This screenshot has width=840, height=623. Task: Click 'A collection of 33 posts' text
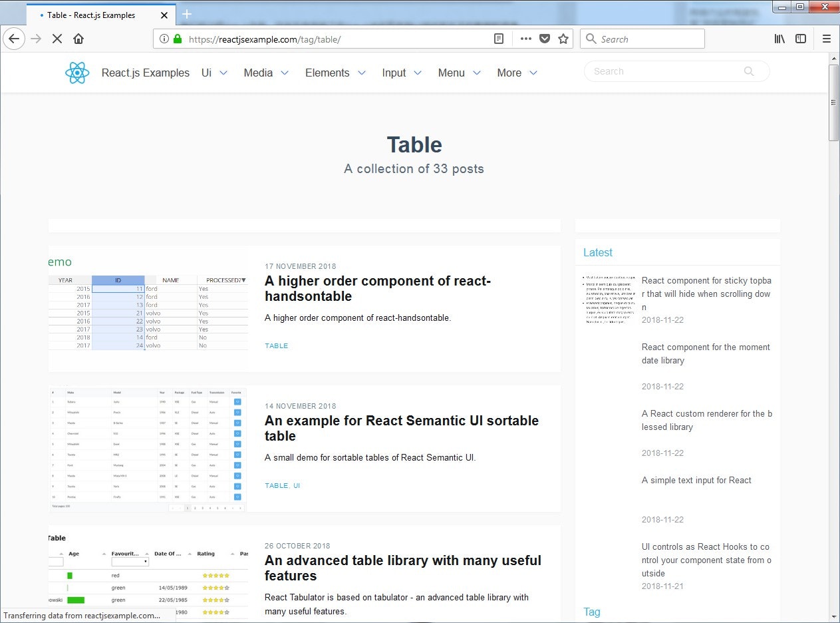(x=414, y=169)
